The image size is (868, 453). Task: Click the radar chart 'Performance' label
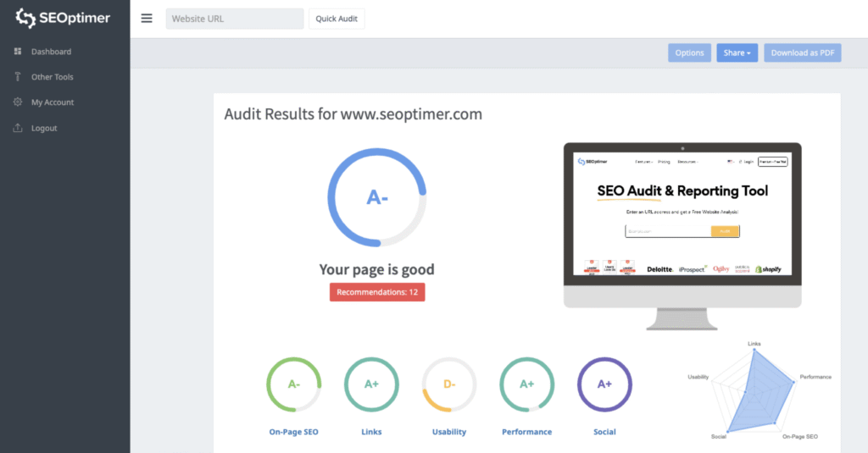815,377
